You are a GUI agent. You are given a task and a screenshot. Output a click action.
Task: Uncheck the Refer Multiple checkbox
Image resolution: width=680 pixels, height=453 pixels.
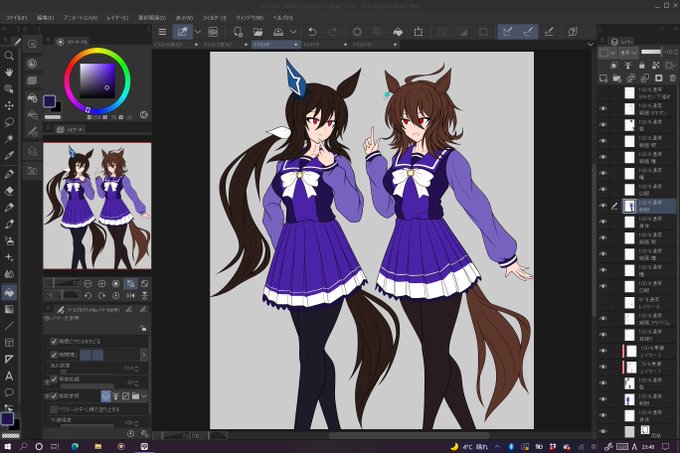point(54,396)
